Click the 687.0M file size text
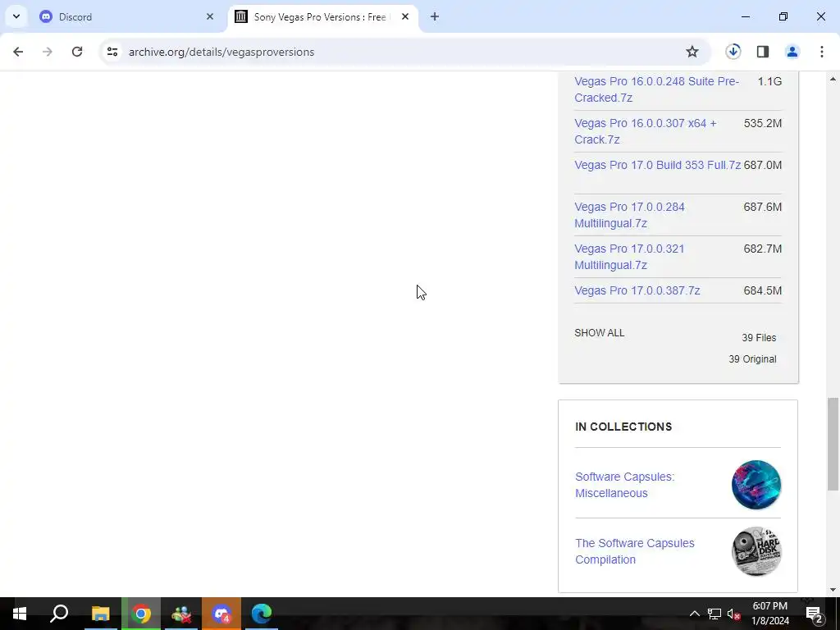 [762, 165]
